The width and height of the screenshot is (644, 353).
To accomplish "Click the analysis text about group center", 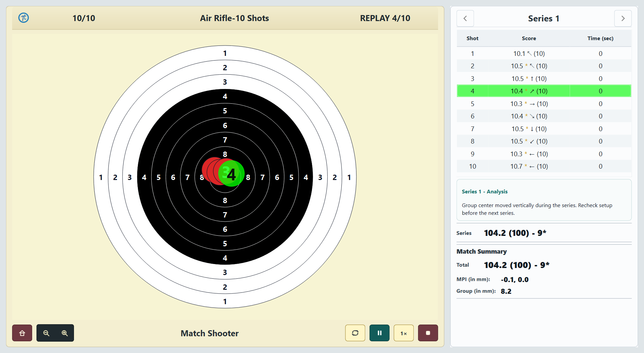I will 537,209.
